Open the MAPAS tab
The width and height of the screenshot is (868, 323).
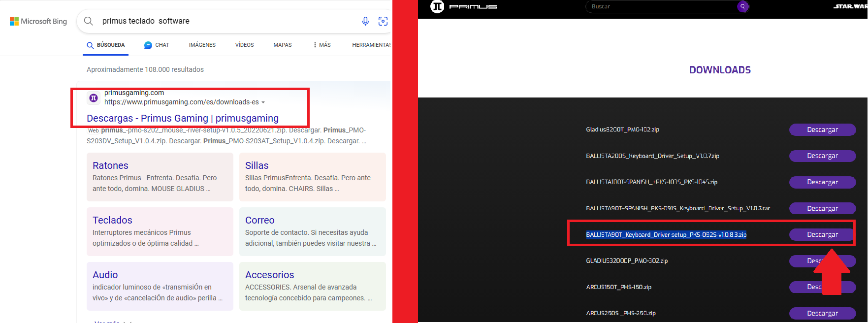tap(282, 45)
